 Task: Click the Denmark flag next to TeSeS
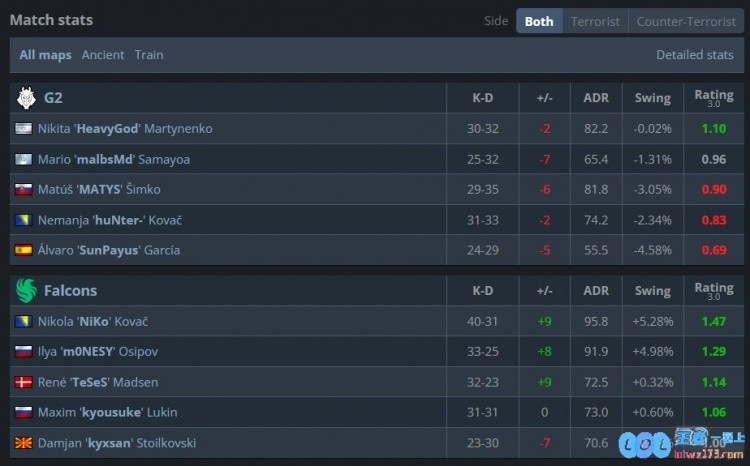pyautogui.click(x=23, y=382)
